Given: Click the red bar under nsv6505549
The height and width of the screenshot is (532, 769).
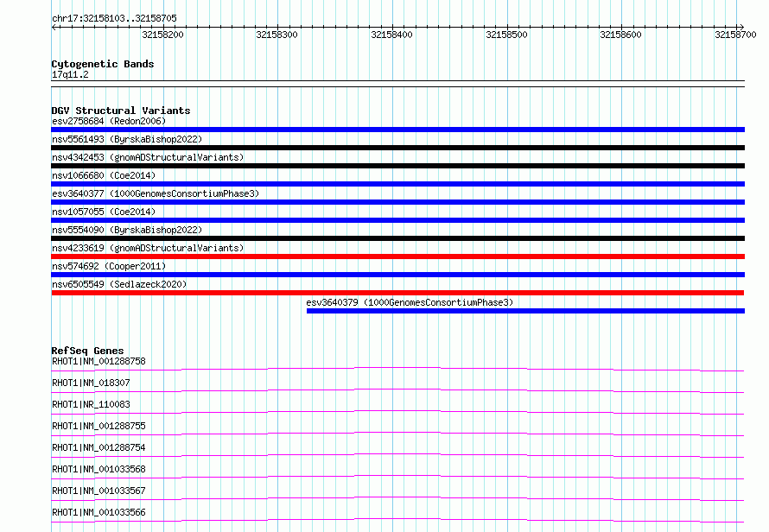Looking at the screenshot, I should (397, 293).
